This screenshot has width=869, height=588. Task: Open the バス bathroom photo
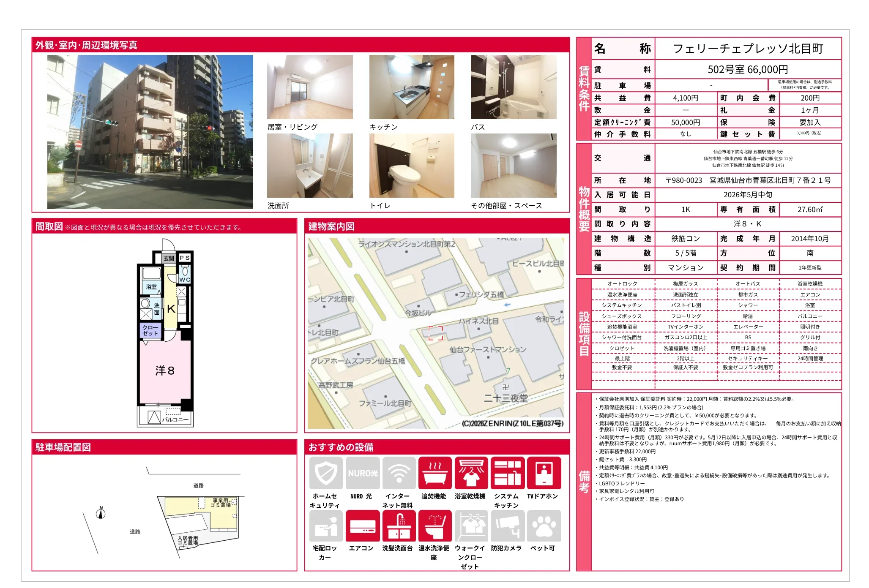tap(514, 87)
